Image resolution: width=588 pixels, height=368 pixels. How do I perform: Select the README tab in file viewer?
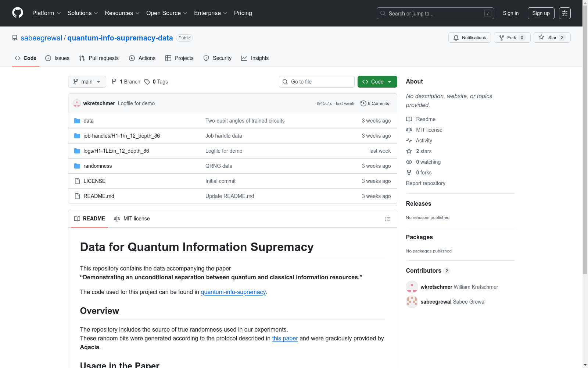pyautogui.click(x=90, y=219)
